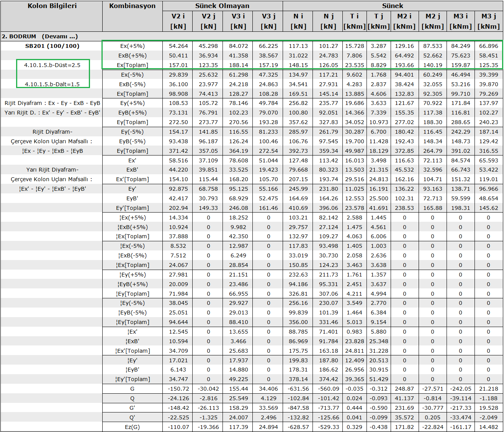This screenshot has height=432, width=504.
Task: Select the M3 j [kNm] column header
Action: tap(488, 21)
